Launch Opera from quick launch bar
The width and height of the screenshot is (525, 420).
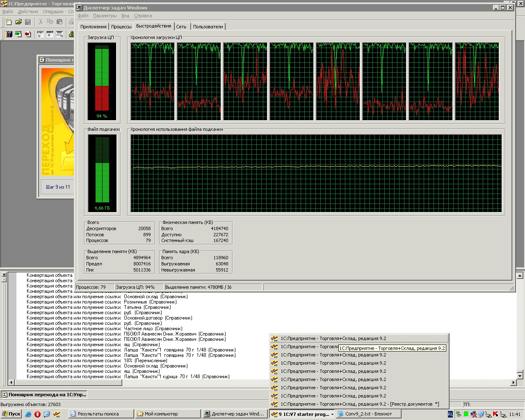pos(37,414)
